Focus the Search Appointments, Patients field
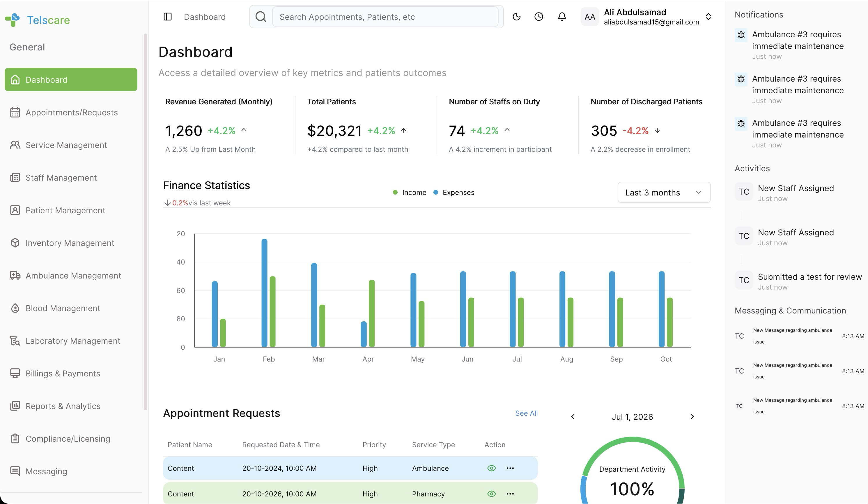Image resolution: width=868 pixels, height=504 pixels. (385, 17)
